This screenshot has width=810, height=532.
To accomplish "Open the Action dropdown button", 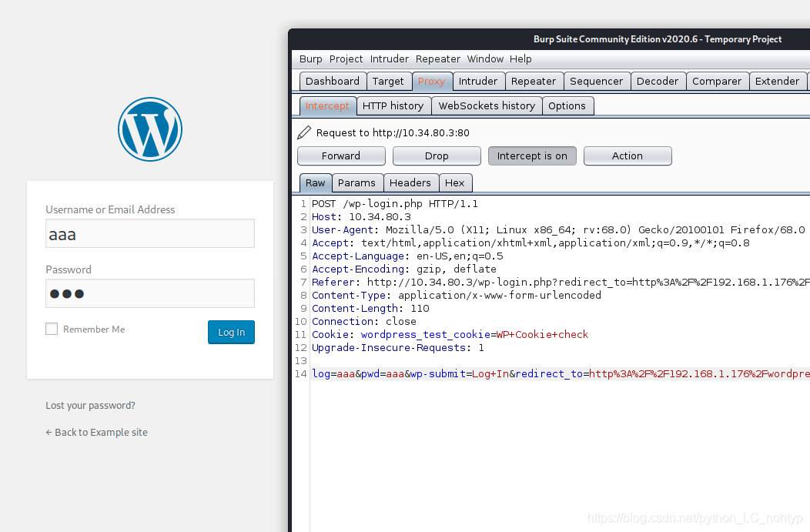I will click(628, 156).
